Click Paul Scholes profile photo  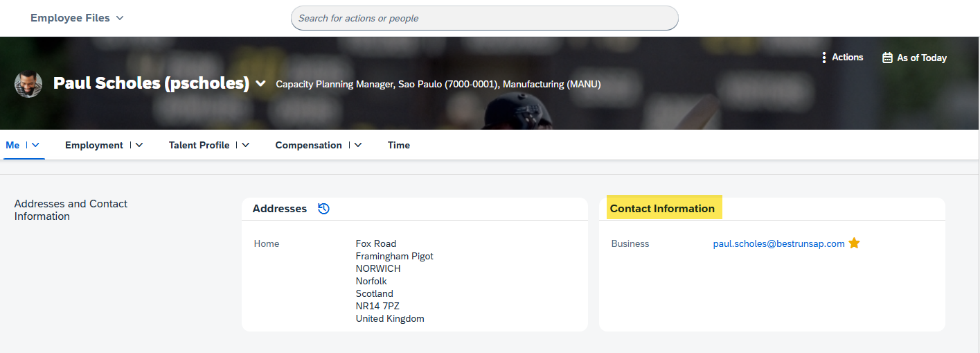28,84
